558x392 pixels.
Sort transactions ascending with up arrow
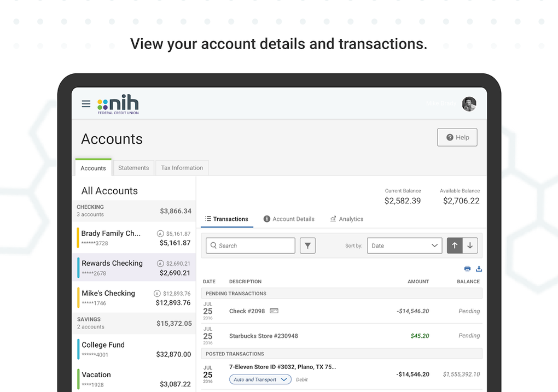click(x=455, y=245)
